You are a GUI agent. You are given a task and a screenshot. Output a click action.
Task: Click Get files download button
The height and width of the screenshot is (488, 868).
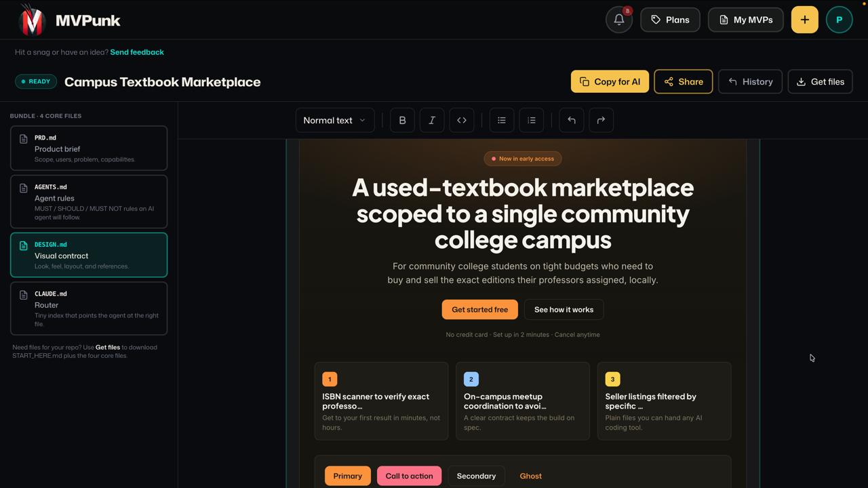820,81
